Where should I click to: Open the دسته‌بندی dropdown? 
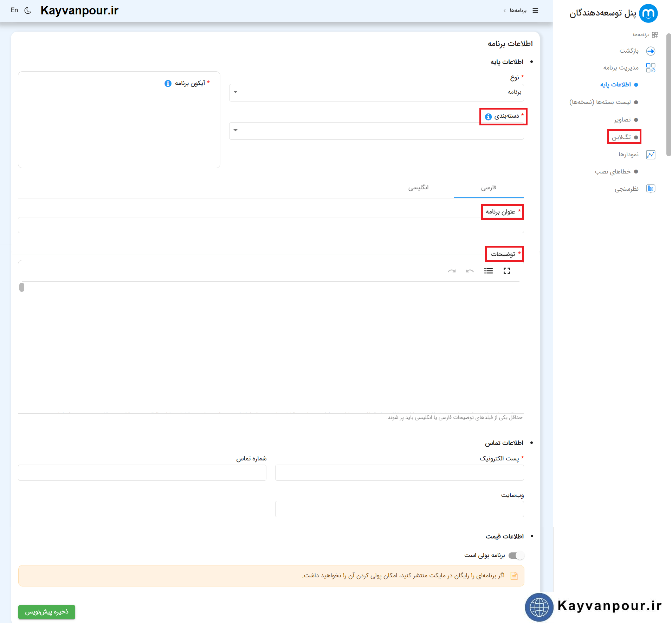[376, 131]
